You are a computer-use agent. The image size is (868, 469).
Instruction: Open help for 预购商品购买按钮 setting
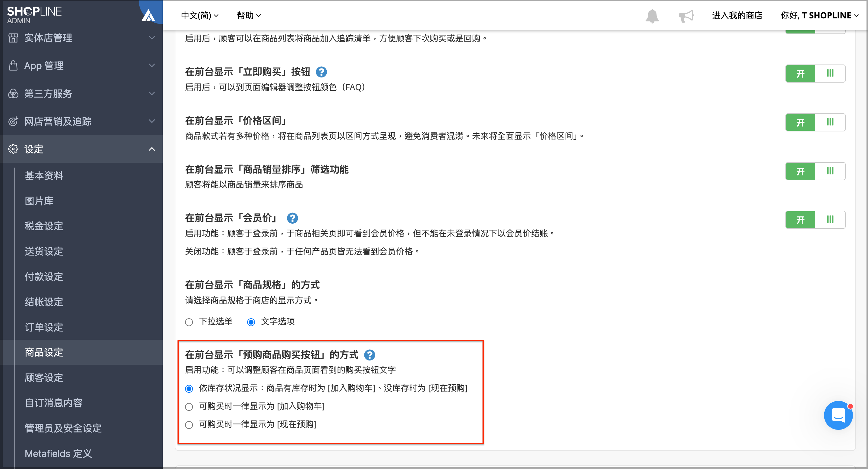[x=369, y=355]
